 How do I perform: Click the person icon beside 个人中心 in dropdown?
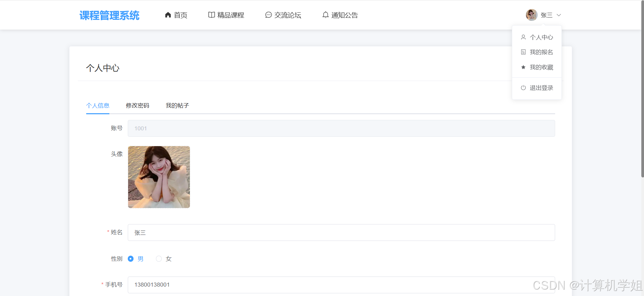click(523, 37)
